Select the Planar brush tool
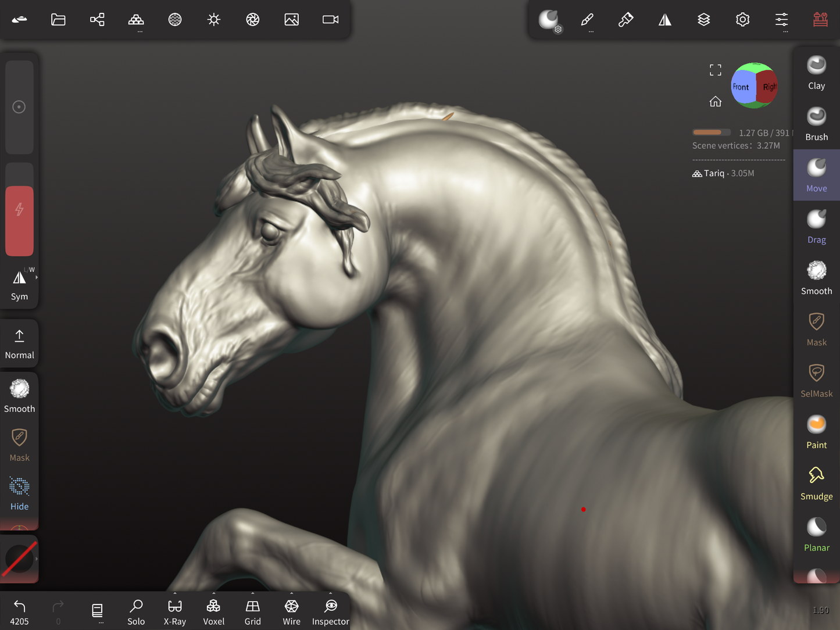The width and height of the screenshot is (840, 630). 816,535
